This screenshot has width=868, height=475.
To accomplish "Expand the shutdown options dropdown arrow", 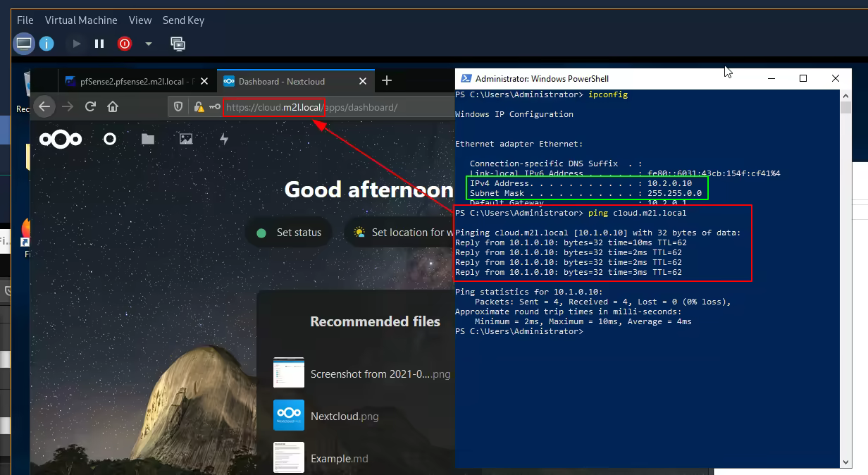I will [148, 44].
